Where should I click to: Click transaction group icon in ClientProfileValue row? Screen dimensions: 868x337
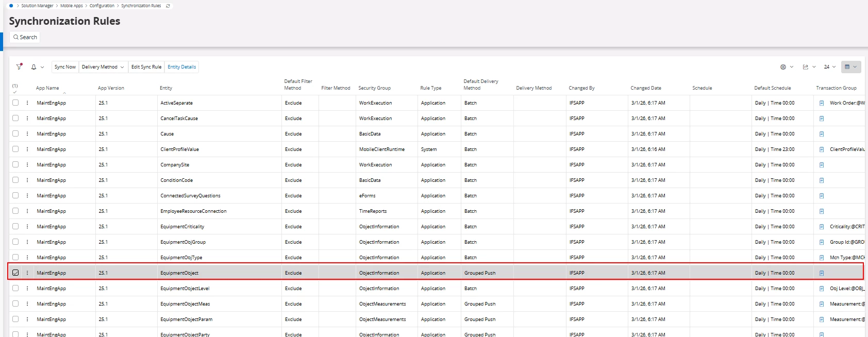click(822, 149)
